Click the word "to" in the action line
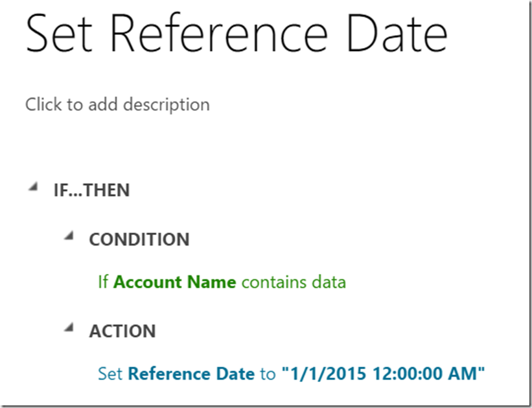Screen dimensions: 532x408 click(268, 374)
